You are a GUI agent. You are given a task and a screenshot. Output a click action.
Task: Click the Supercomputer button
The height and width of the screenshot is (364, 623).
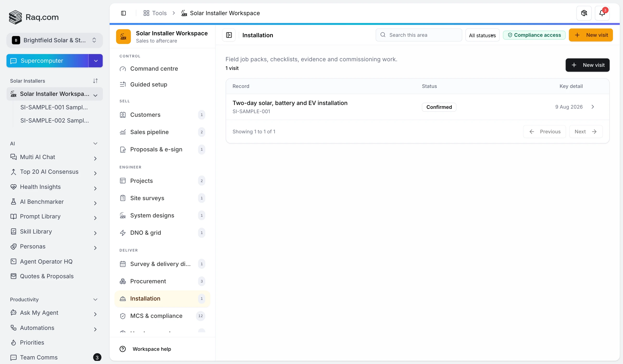47,61
